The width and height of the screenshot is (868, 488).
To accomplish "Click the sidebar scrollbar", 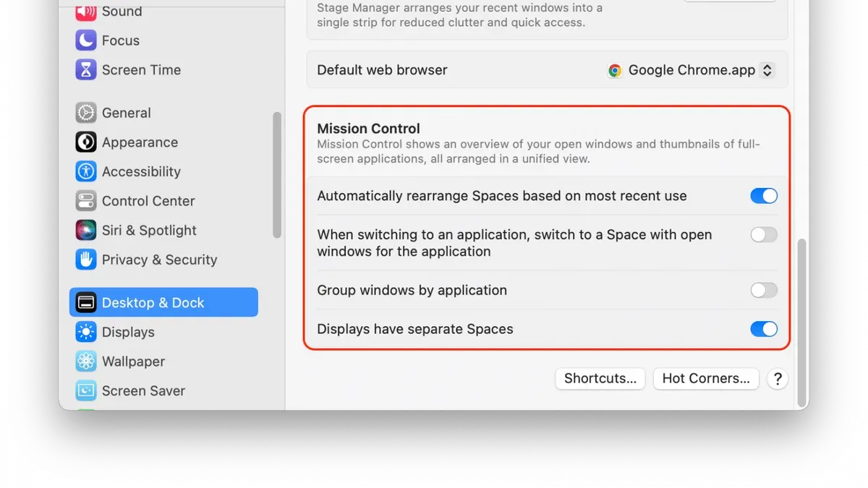I will (276, 175).
